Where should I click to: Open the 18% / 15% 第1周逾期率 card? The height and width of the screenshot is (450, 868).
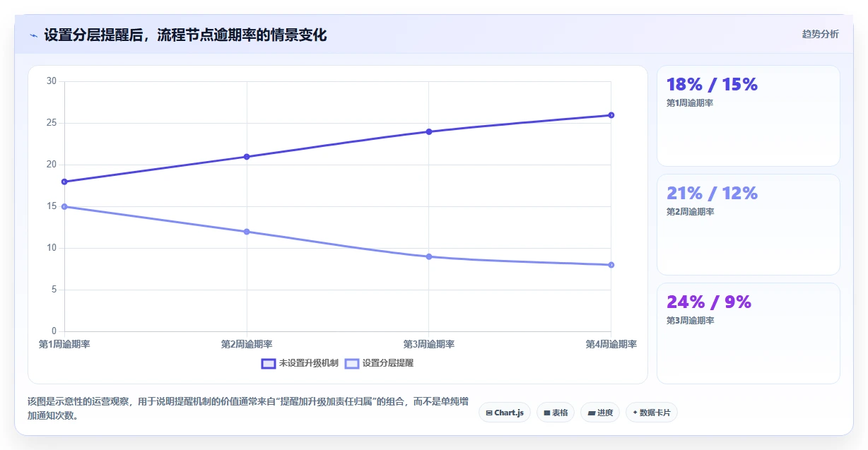tap(748, 116)
